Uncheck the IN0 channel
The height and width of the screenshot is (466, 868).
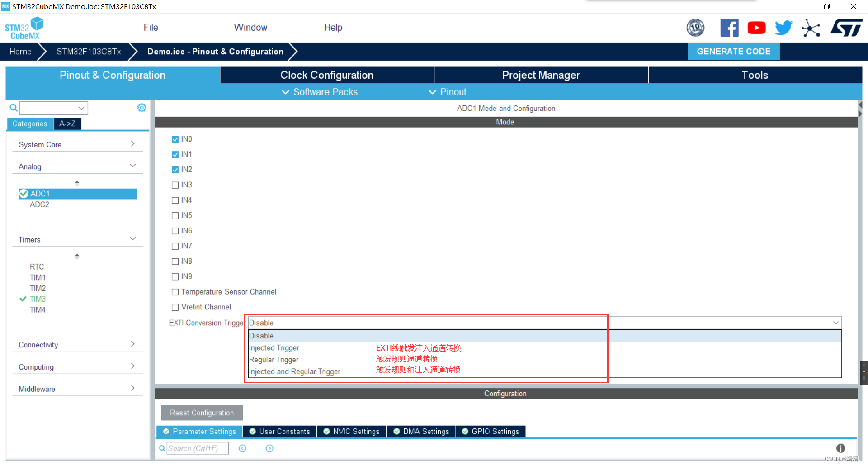coord(175,139)
